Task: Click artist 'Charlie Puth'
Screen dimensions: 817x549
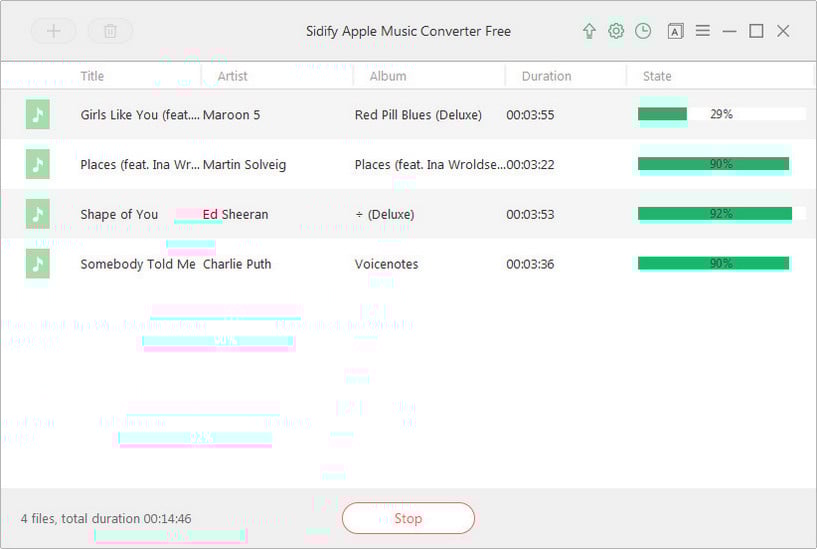Action: (x=237, y=264)
